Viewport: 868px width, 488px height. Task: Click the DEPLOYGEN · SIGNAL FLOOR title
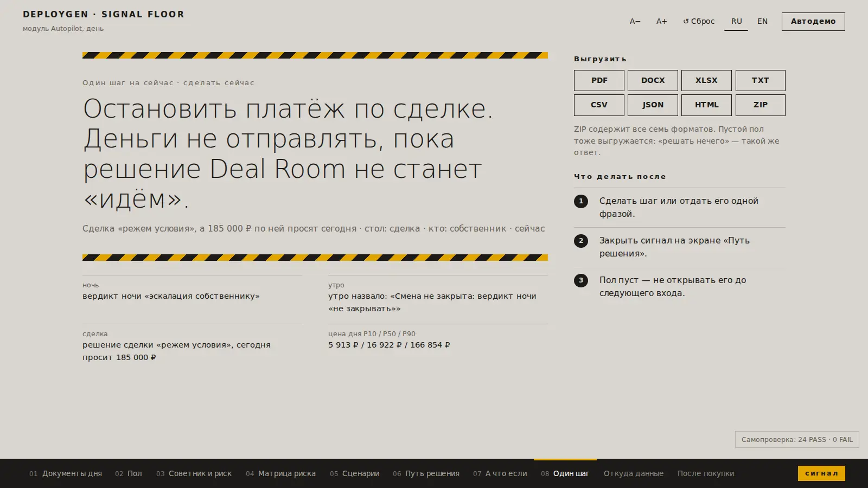104,14
